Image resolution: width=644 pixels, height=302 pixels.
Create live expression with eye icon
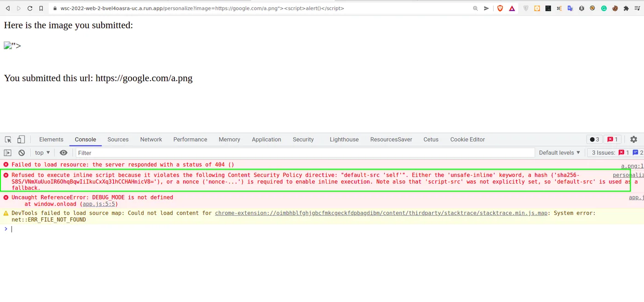tap(63, 153)
